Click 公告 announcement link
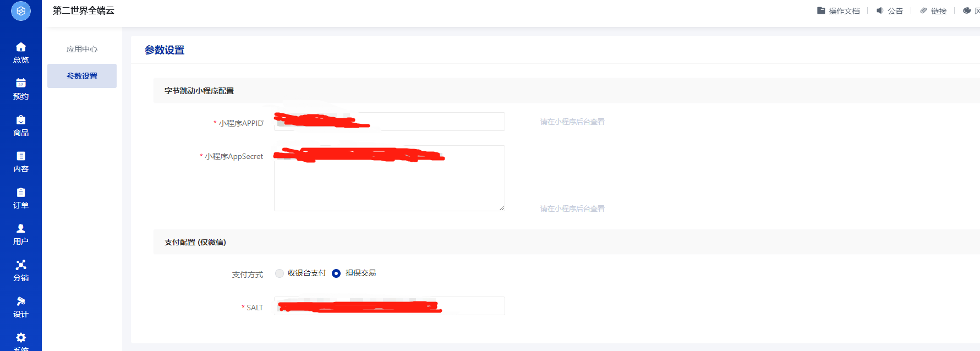The image size is (980, 351). click(890, 11)
